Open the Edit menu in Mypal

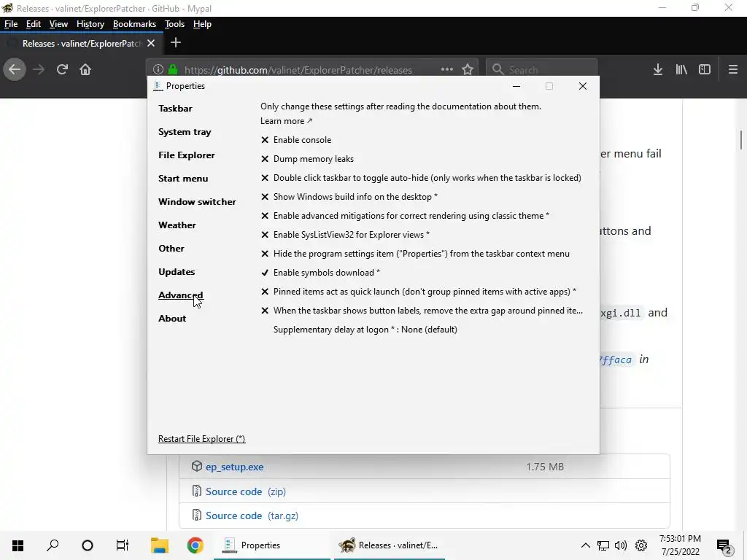(x=34, y=24)
